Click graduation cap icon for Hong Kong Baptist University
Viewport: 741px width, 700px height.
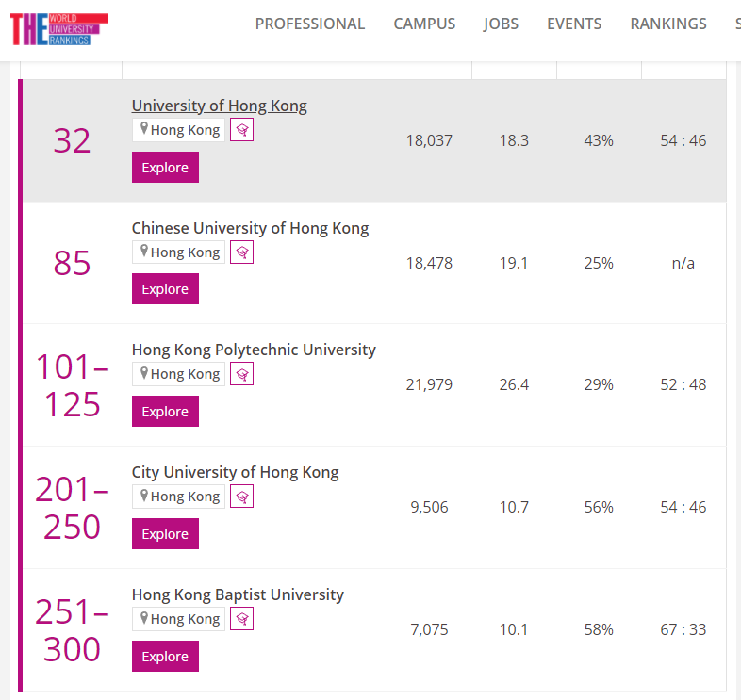click(x=241, y=619)
